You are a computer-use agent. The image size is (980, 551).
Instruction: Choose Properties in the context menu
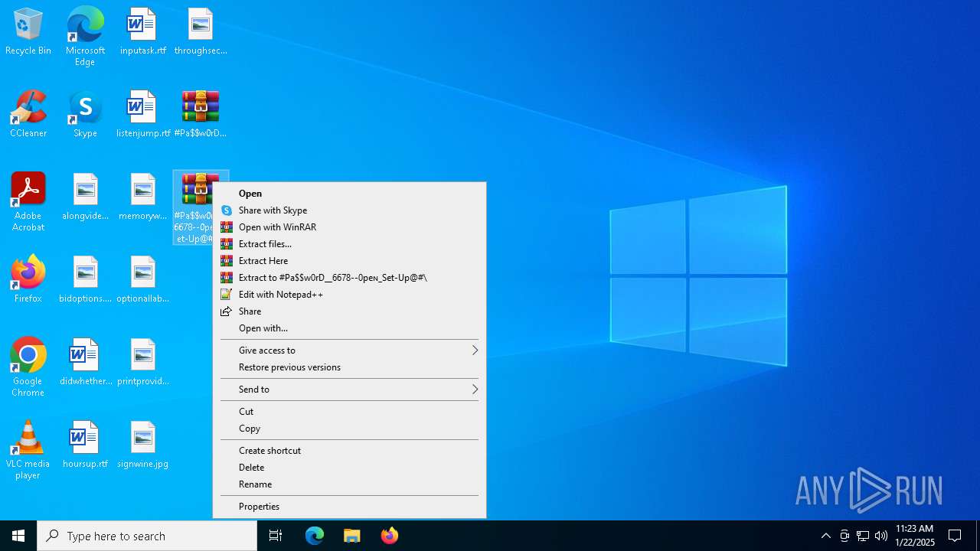pos(349,507)
